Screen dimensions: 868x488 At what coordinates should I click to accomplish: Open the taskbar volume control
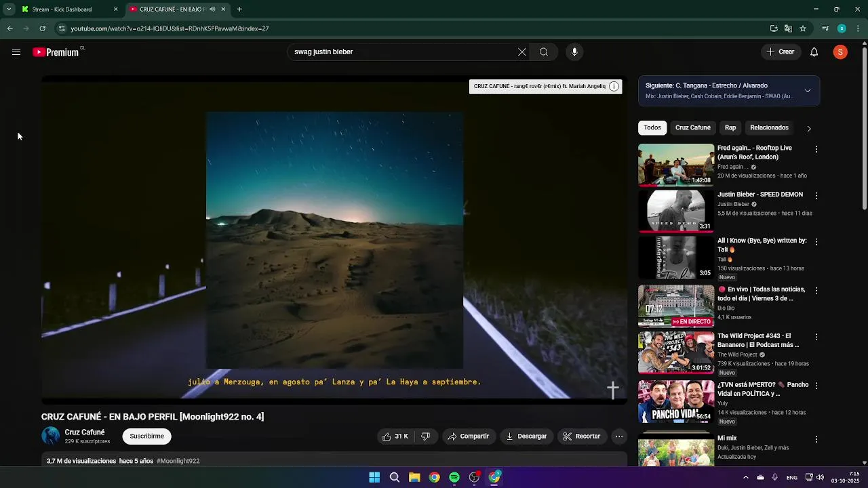pyautogui.click(x=819, y=477)
